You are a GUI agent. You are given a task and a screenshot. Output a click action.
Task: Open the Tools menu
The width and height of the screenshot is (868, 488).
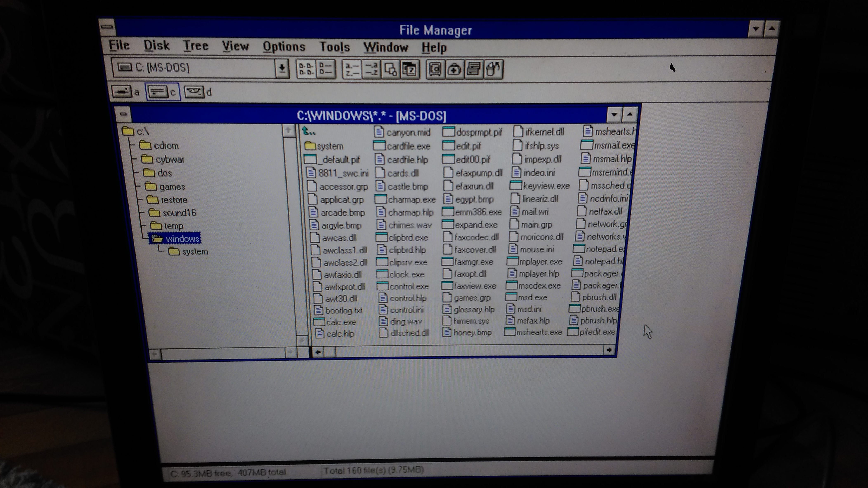click(335, 47)
